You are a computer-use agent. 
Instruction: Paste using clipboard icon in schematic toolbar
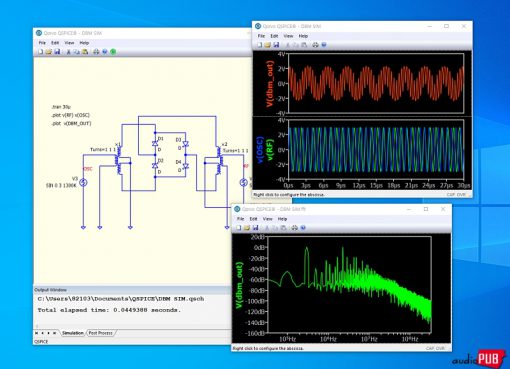pyautogui.click(x=85, y=52)
